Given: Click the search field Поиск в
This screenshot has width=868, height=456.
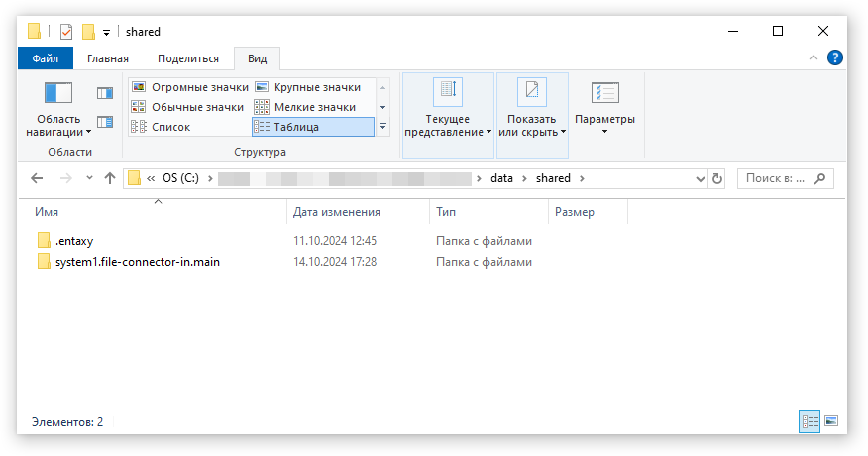Looking at the screenshot, I should tap(787, 178).
